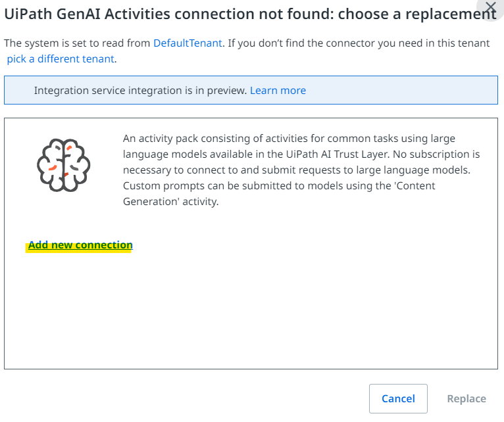Click 'The system is set to read from' text
The width and height of the screenshot is (504, 422).
77,43
